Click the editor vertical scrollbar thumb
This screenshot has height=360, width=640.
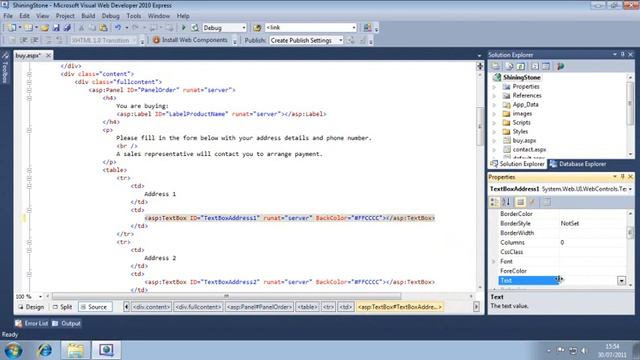point(480,127)
